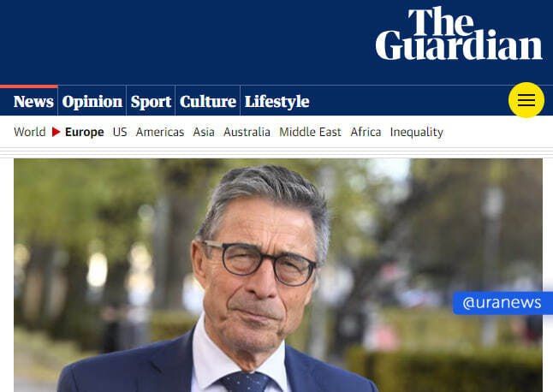553x392 pixels.
Task: Select the Lifestyle section tab
Action: tap(276, 102)
